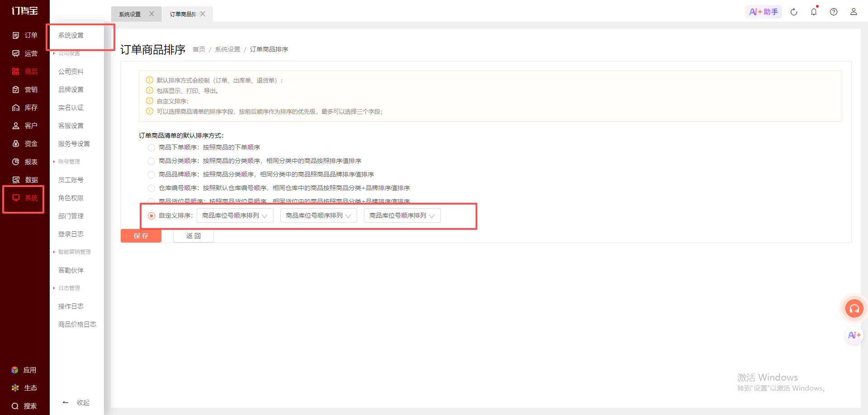Select 仓库编号顺序 radio option
Screen dimensions: 868x415
point(151,188)
